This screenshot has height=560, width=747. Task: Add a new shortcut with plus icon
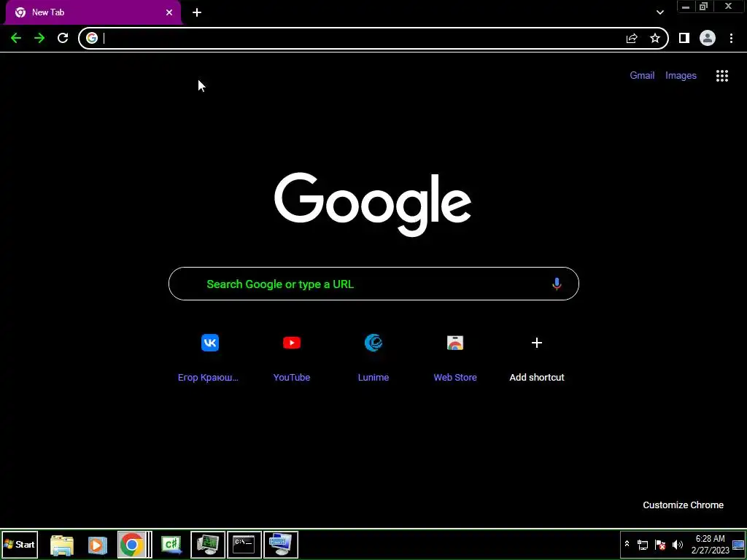537,343
